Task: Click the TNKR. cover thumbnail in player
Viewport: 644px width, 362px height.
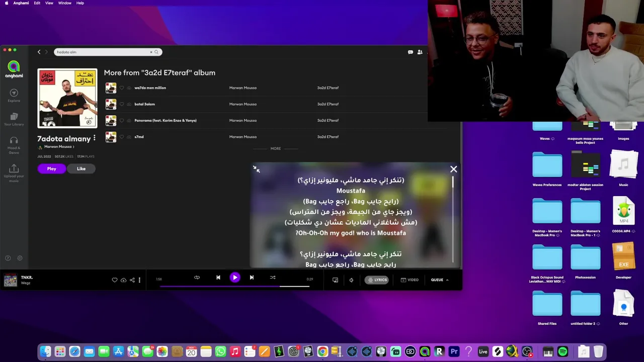Action: point(10,280)
